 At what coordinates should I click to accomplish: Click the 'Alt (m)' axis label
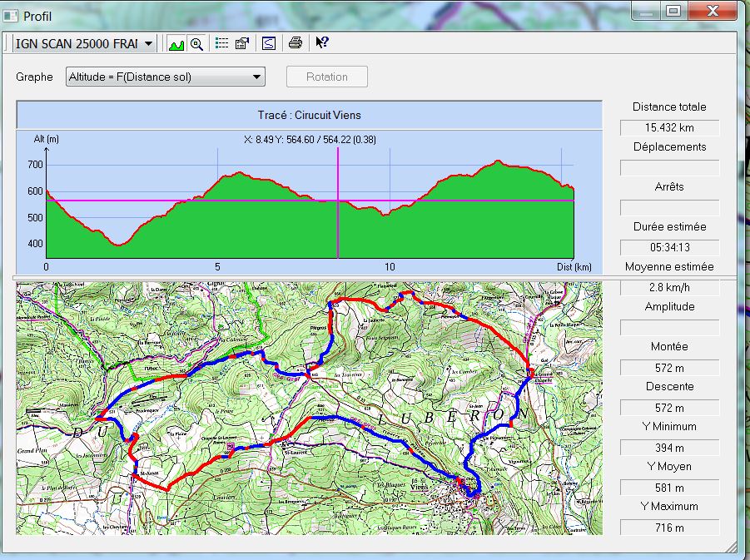tap(47, 139)
